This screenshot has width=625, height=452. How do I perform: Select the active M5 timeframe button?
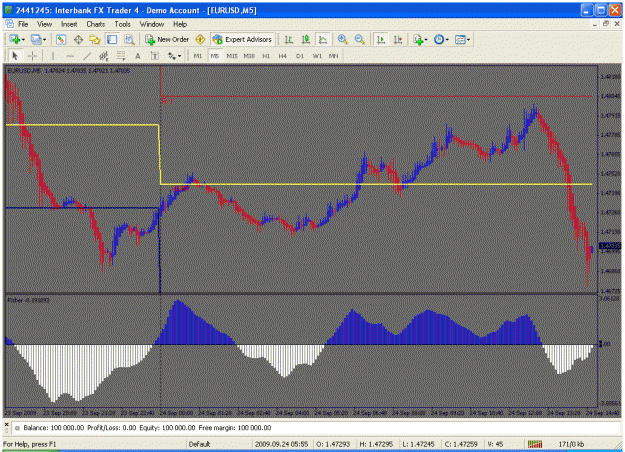[x=215, y=56]
